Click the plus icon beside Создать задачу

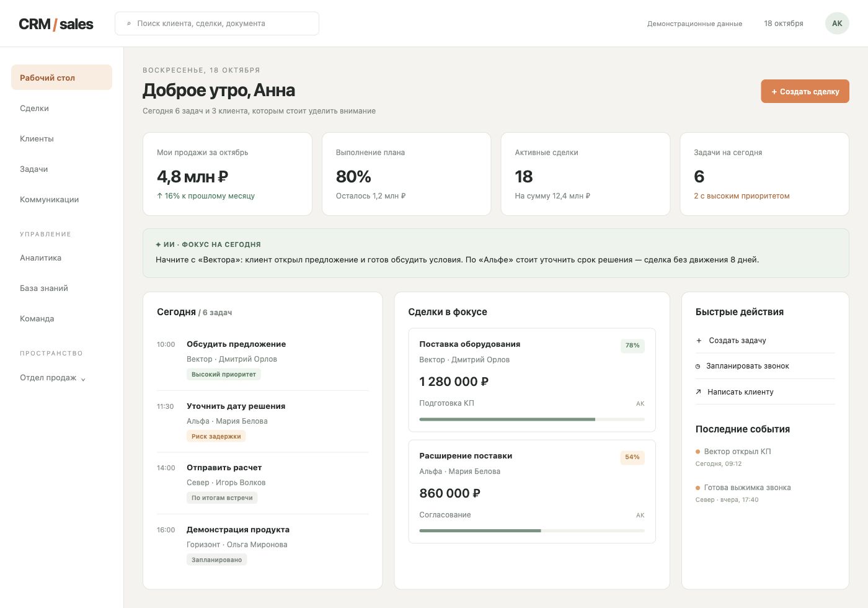pos(699,341)
